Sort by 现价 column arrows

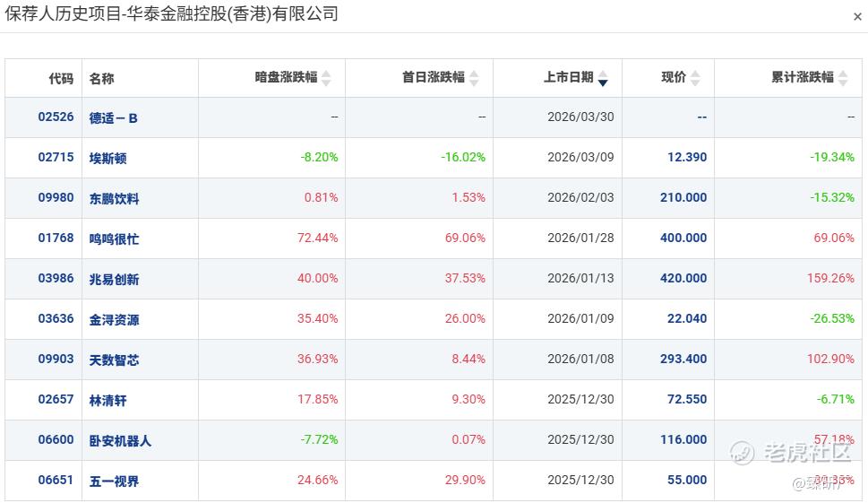tap(695, 78)
